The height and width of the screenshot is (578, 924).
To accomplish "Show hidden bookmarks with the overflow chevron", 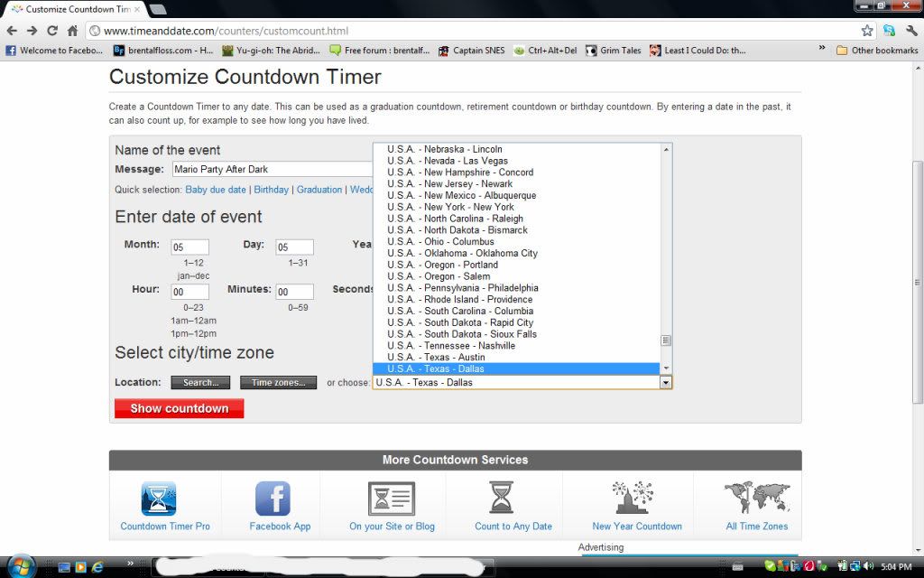I will click(x=822, y=49).
